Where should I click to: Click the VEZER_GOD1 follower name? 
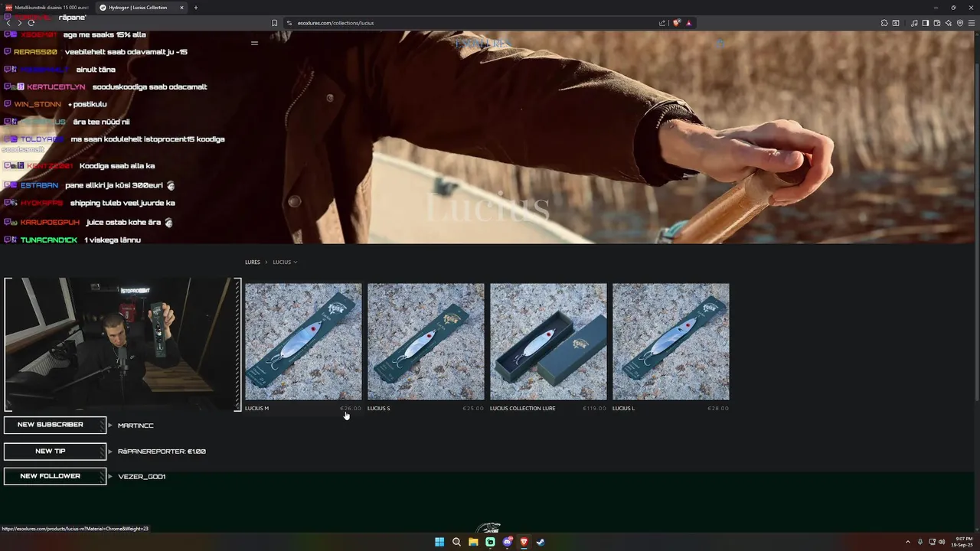point(142,477)
